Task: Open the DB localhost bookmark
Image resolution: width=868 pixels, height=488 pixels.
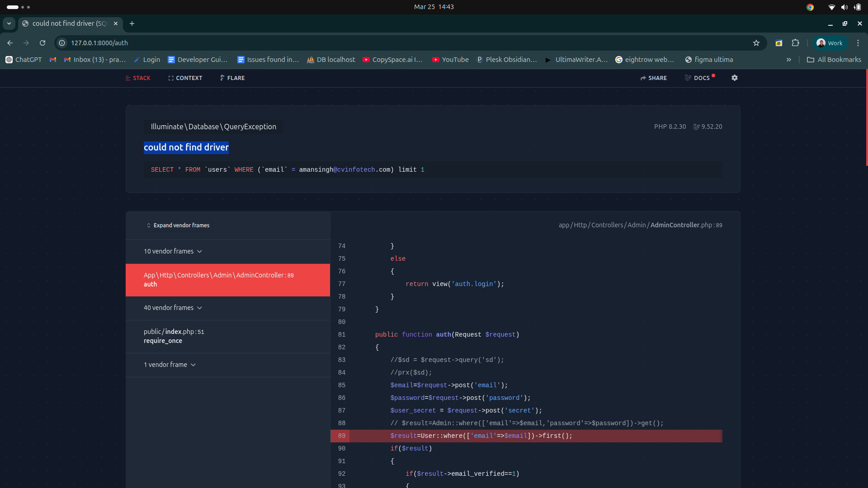Action: click(x=331, y=60)
